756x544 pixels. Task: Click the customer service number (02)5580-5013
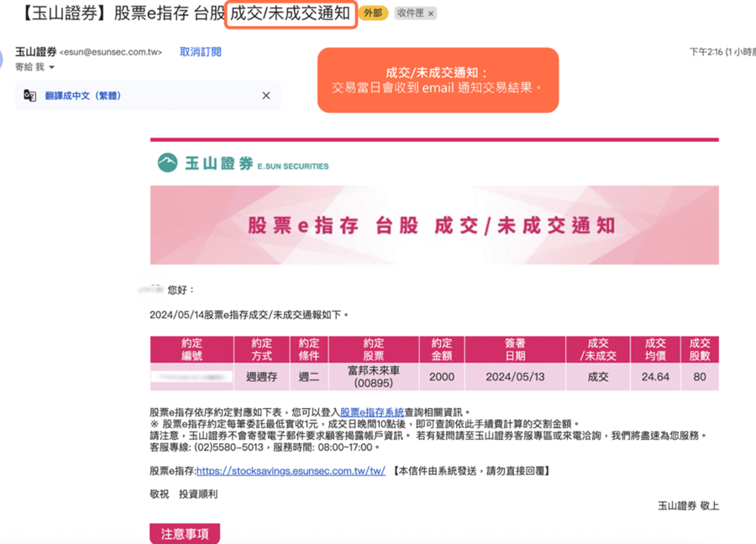tap(228, 447)
